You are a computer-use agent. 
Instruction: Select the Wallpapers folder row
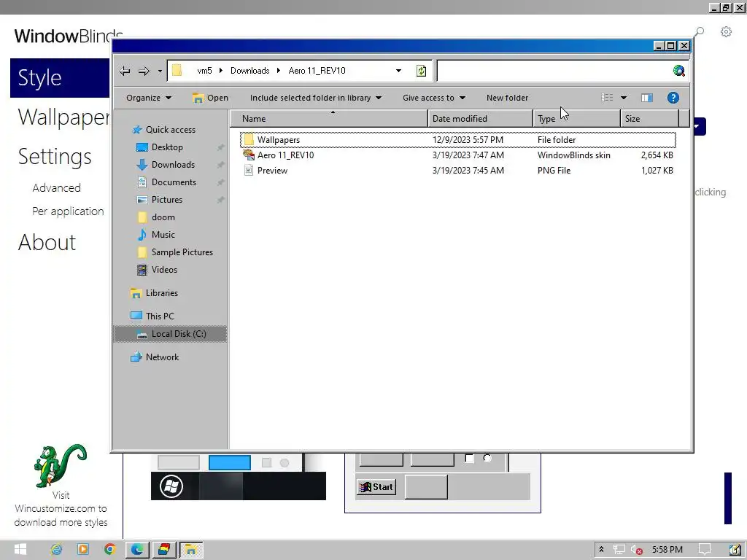[458, 140]
